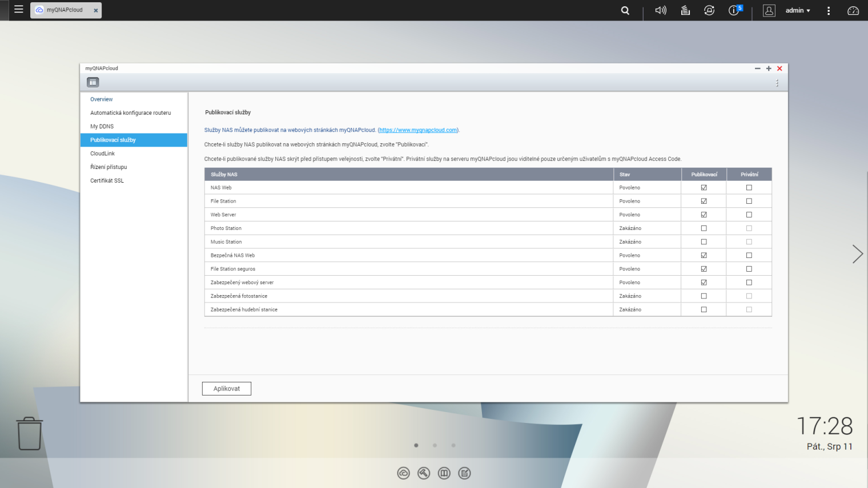Expand the admin user dropdown
Image resolution: width=868 pixels, height=488 pixels.
point(798,10)
